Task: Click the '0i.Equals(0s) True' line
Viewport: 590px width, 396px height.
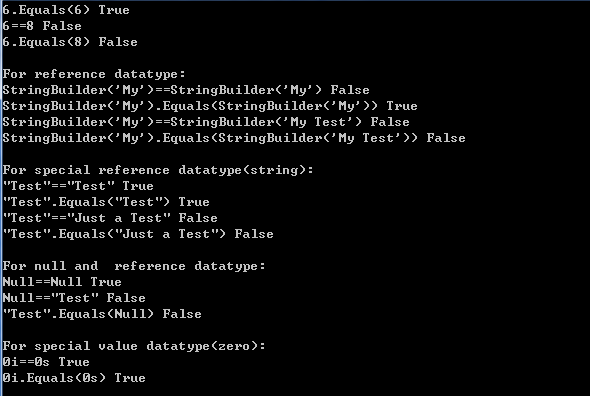Action: [74, 378]
